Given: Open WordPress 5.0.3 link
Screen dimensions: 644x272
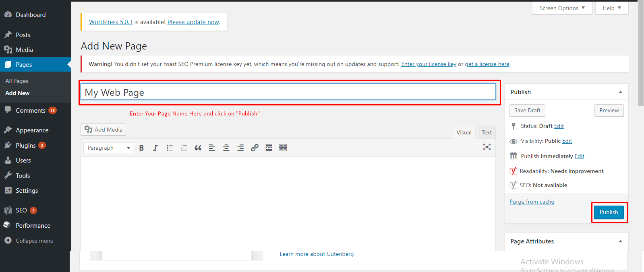Looking at the screenshot, I should coord(111,22).
